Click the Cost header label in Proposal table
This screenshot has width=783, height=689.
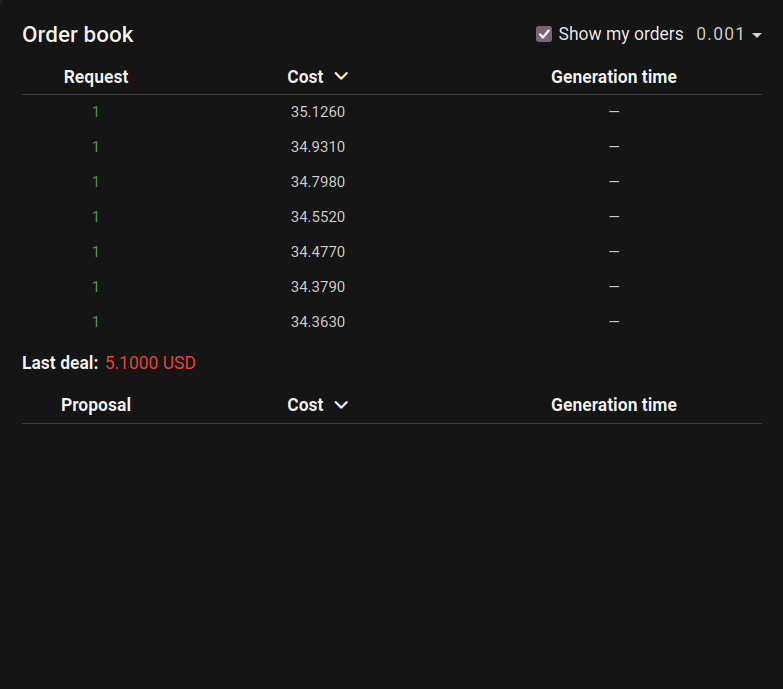[305, 405]
